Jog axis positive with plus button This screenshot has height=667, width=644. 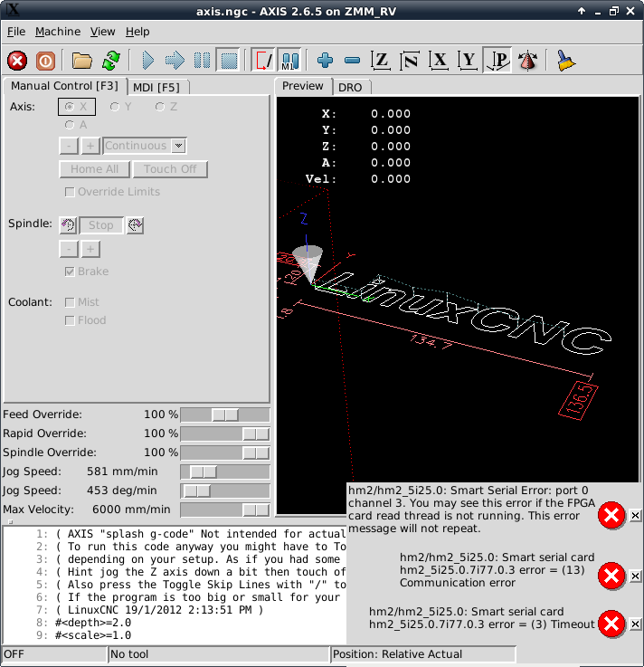(x=90, y=146)
